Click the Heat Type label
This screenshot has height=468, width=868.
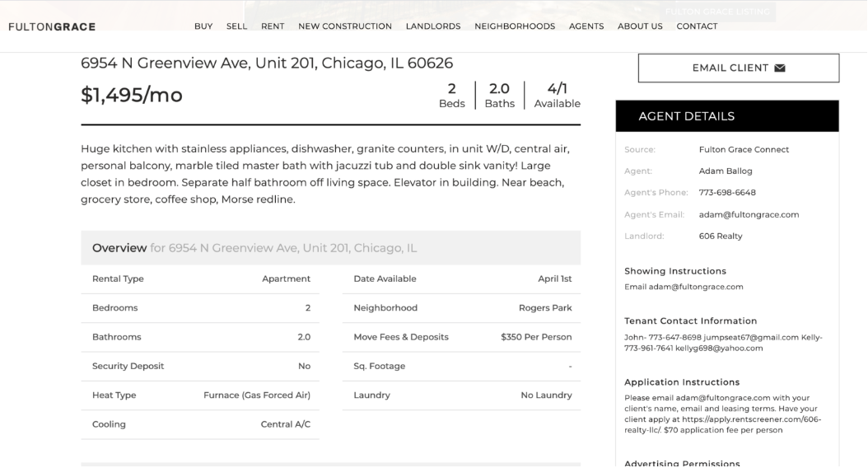point(114,395)
